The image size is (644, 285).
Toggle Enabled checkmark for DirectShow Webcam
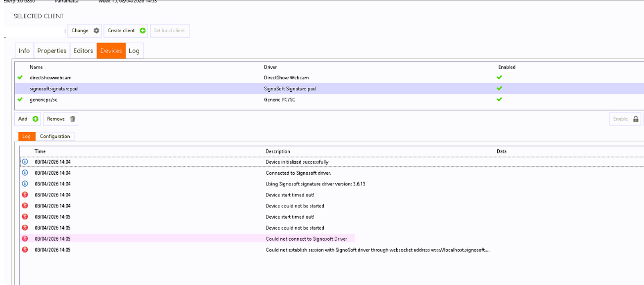(x=499, y=77)
